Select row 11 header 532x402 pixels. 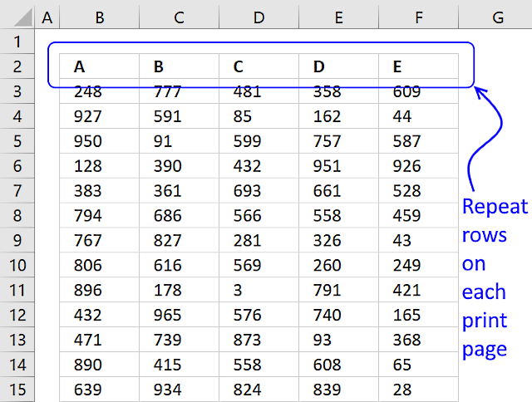17,290
